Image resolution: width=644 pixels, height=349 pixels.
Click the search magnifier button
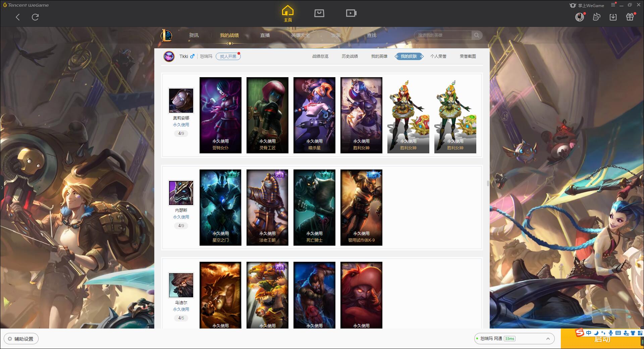tap(477, 35)
